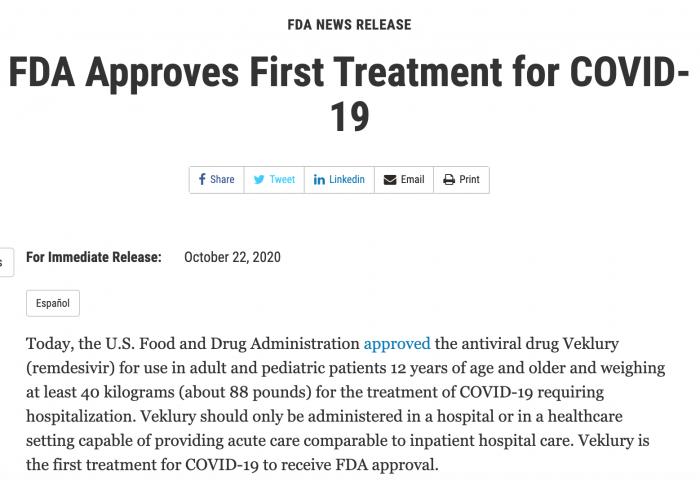The image size is (700, 480).
Task: Click the Twitter bird icon
Action: [x=259, y=180]
